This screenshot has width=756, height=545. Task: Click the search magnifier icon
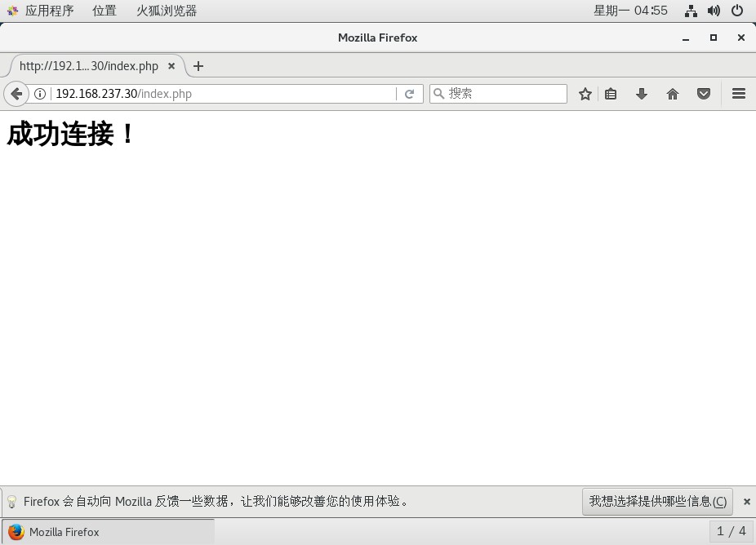(438, 94)
